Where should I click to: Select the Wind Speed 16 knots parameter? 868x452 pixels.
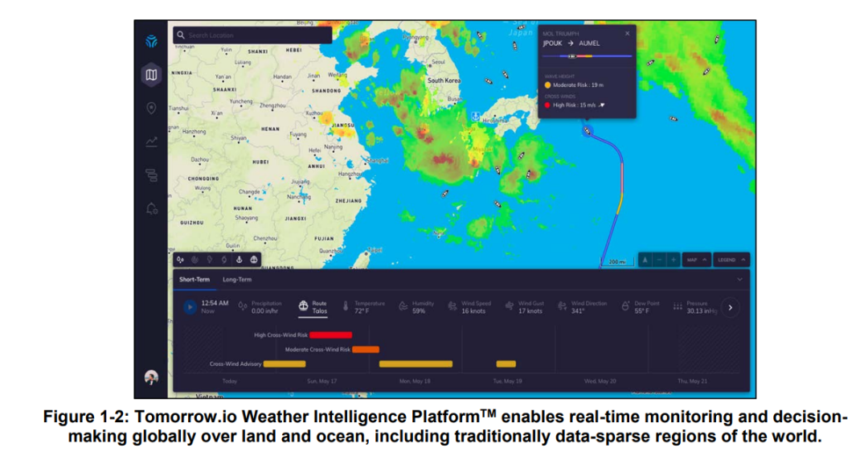469,307
